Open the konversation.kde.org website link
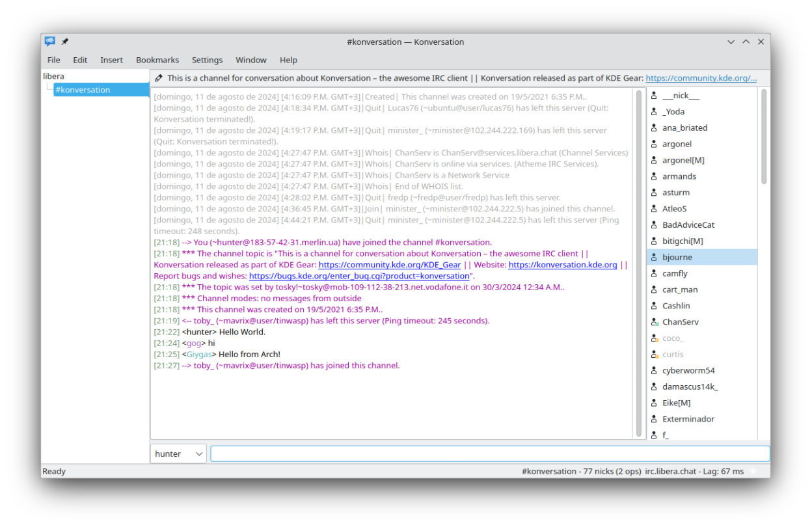This screenshot has height=527, width=812. pos(562,265)
